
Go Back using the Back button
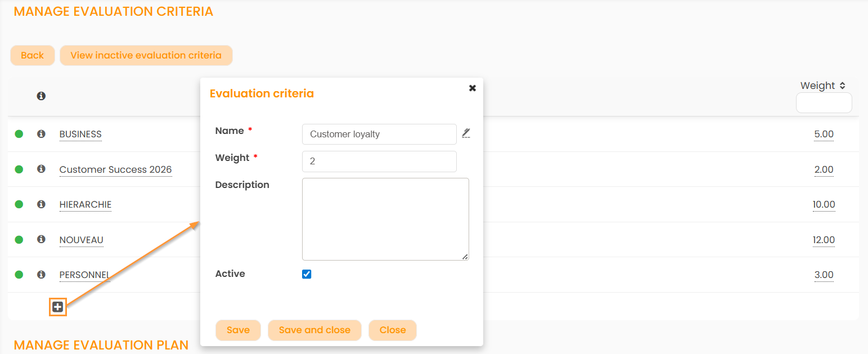[x=32, y=55]
